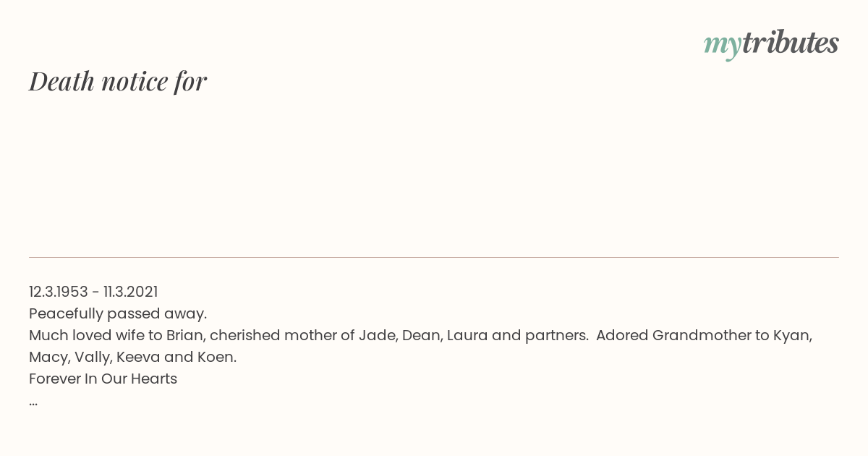Image resolution: width=868 pixels, height=456 pixels.
Task: Select the date range 12.3.1953 - 11.3.2021
Action: pyautogui.click(x=93, y=292)
